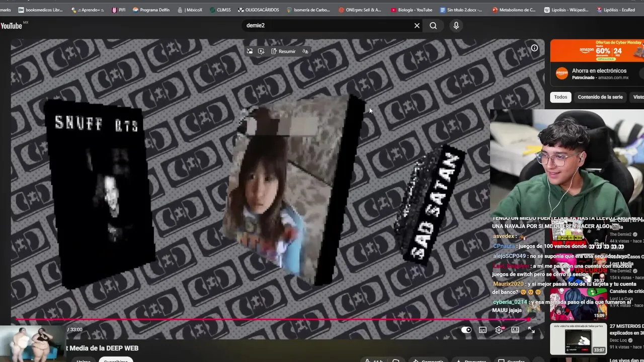Open the 'Metabolismo de C...' bookmark
This screenshot has width=644, height=362.
(x=514, y=10)
